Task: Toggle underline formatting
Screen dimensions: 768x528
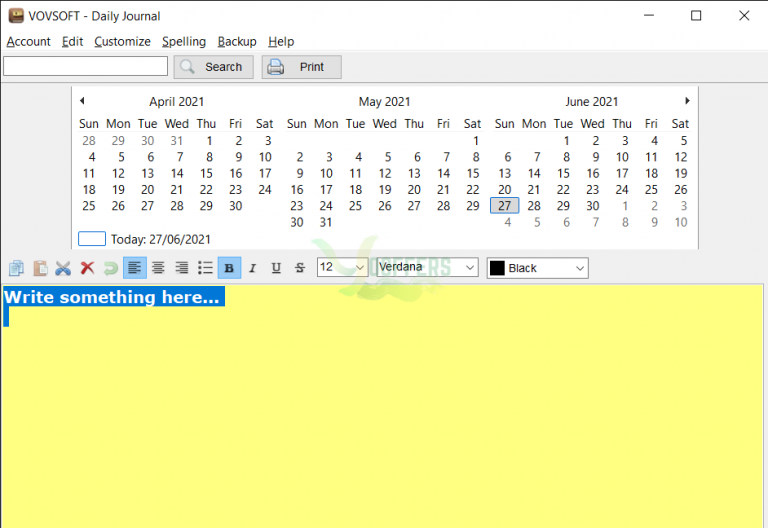Action: [x=276, y=268]
